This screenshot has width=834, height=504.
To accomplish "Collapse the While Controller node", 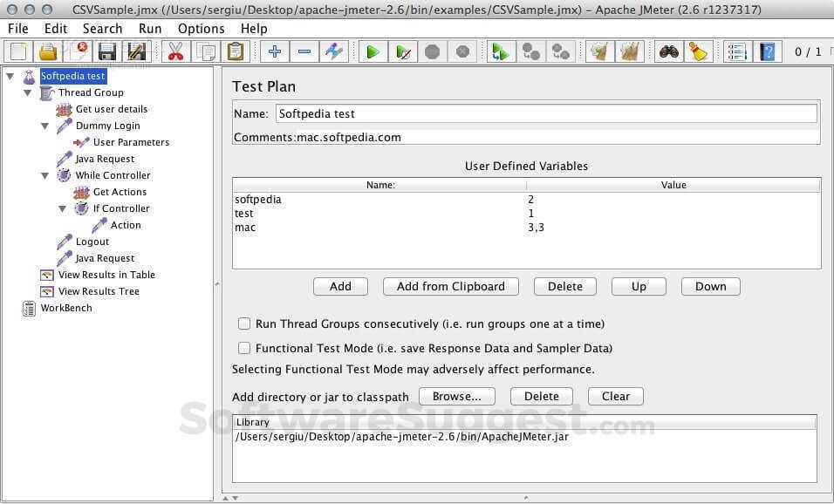I will pyautogui.click(x=44, y=175).
